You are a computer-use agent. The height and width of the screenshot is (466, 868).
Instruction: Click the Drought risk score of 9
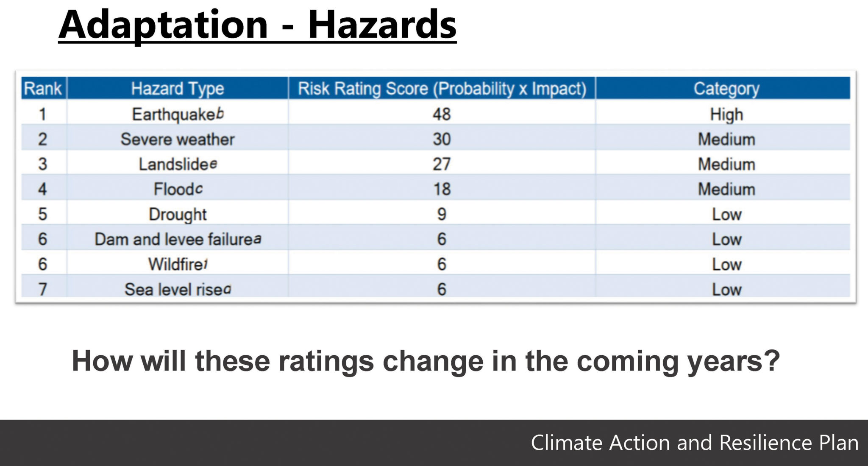pos(442,214)
